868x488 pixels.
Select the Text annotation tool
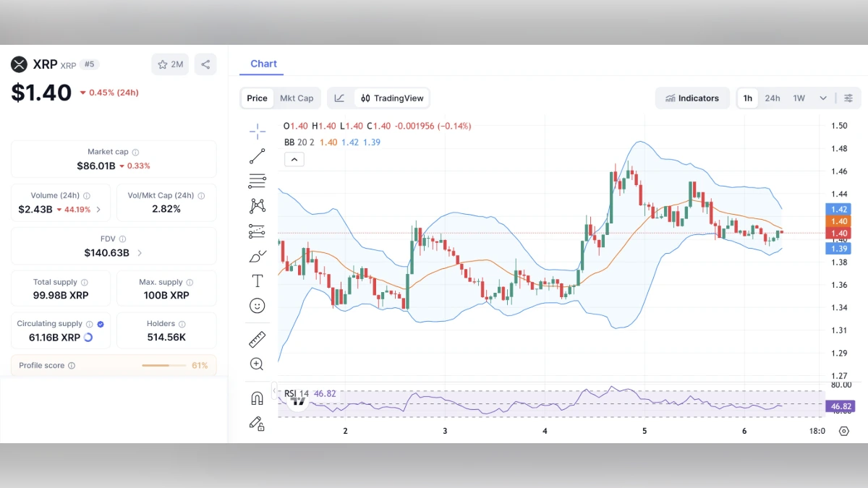coord(257,281)
